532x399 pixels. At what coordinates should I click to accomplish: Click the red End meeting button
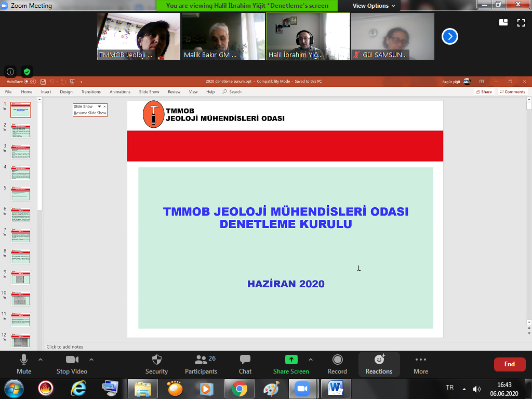pyautogui.click(x=509, y=364)
